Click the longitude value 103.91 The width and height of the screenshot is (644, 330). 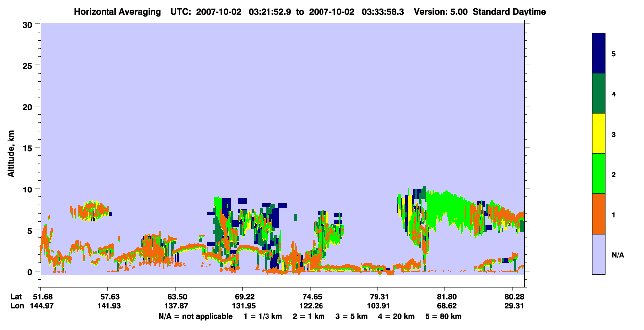[378, 306]
